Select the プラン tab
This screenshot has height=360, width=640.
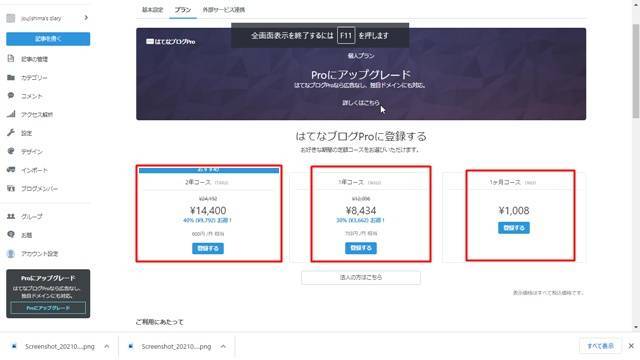[x=182, y=9]
